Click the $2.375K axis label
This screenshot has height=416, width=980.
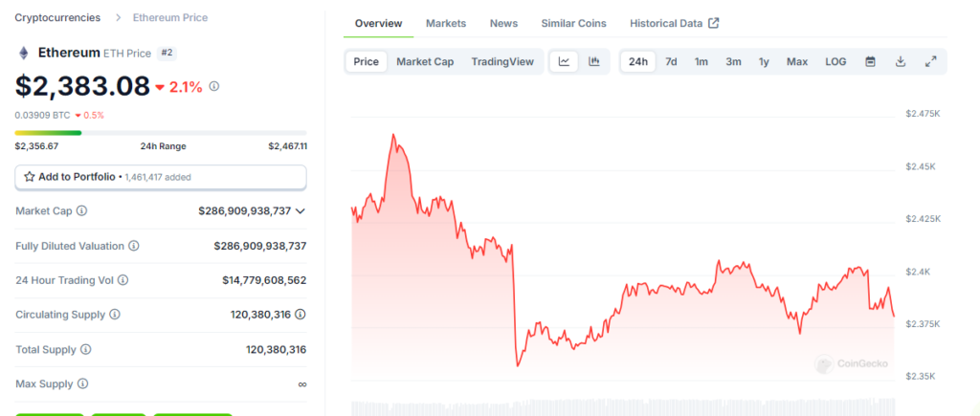pyautogui.click(x=923, y=324)
